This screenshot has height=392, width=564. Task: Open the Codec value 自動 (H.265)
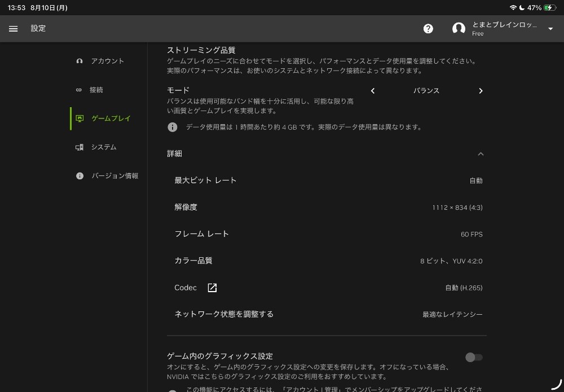point(464,288)
